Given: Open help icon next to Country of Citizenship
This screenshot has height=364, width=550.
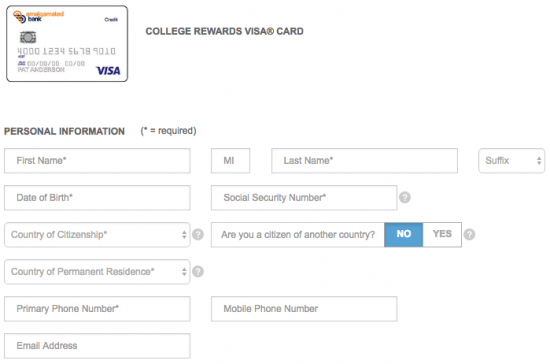Looking at the screenshot, I should (x=198, y=234).
